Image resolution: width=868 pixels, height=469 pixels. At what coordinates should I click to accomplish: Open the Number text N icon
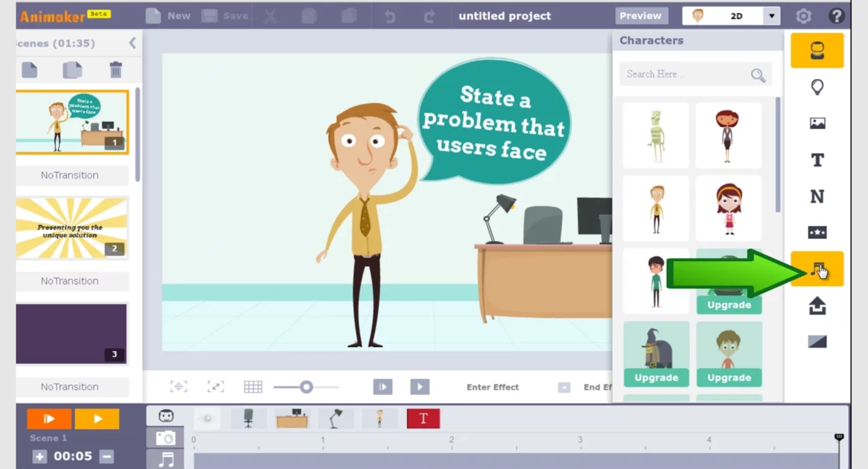pos(817,196)
